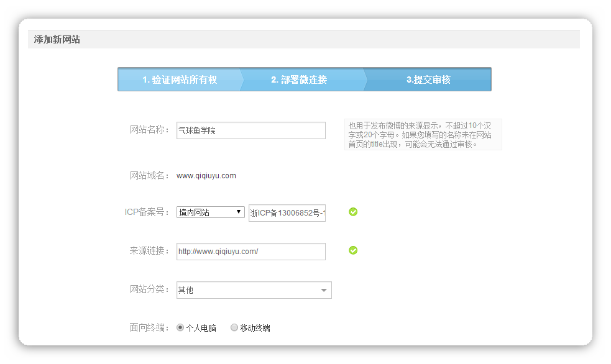The image size is (611, 364).
Task: Click the 来源链接 URL input field
Action: point(250,252)
